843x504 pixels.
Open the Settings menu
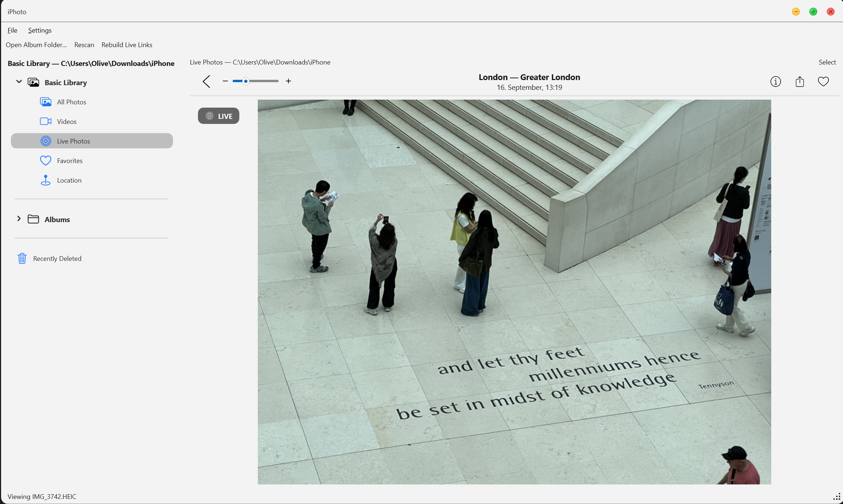point(40,30)
